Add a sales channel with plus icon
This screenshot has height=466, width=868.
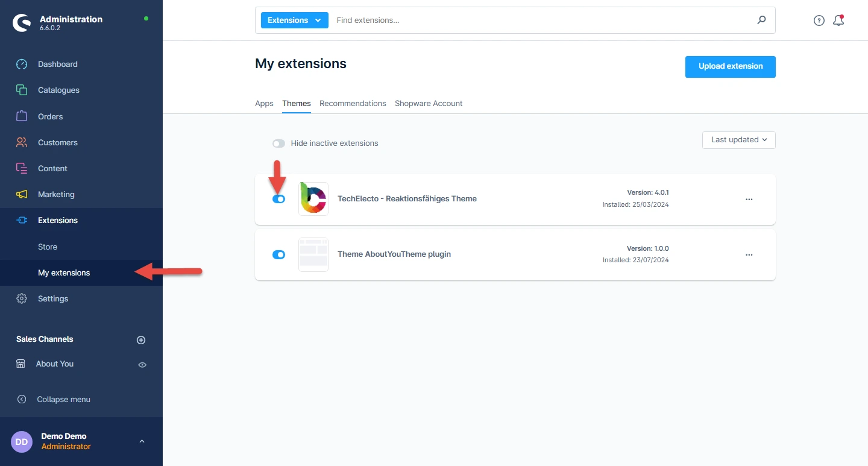click(x=141, y=340)
